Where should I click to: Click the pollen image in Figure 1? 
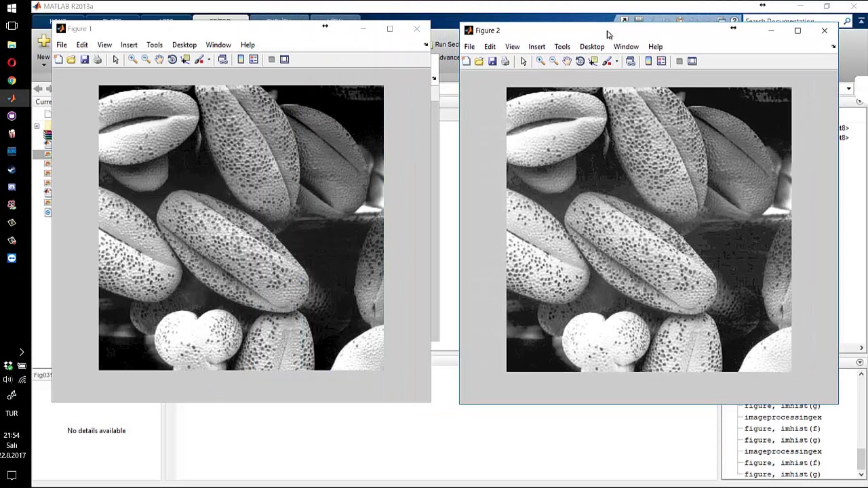pyautogui.click(x=241, y=228)
